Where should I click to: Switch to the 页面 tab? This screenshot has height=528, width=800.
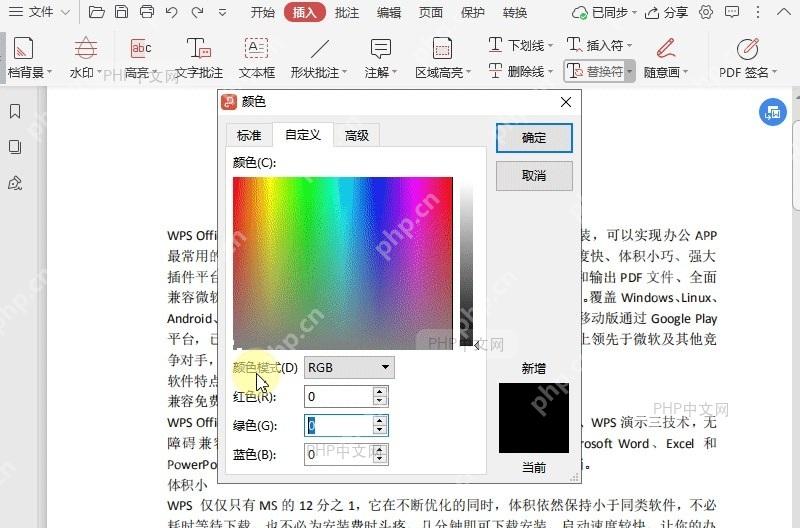431,12
